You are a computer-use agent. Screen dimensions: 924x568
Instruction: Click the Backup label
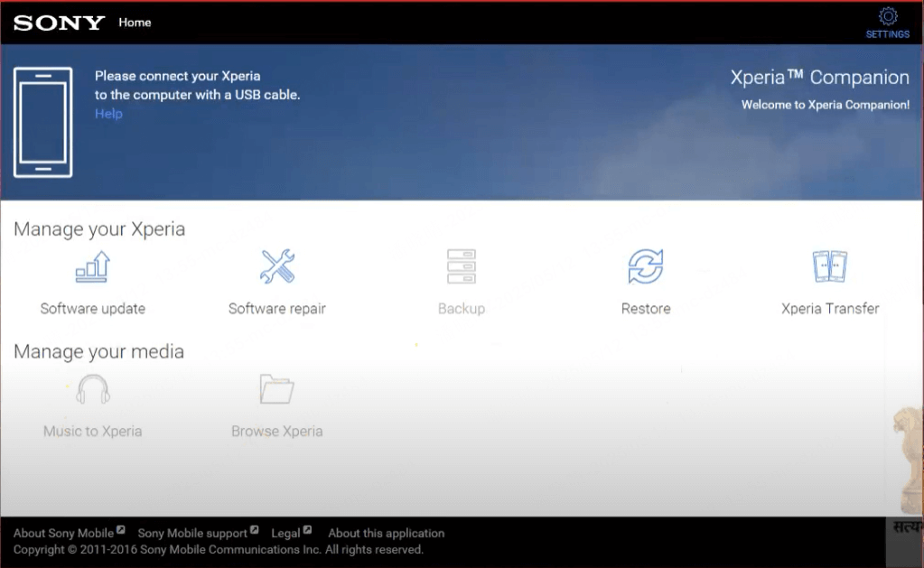[x=462, y=309]
